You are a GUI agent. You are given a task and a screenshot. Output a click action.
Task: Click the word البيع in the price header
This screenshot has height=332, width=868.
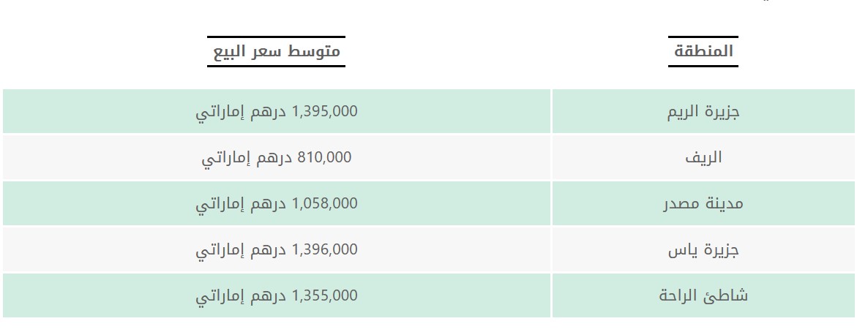233,51
